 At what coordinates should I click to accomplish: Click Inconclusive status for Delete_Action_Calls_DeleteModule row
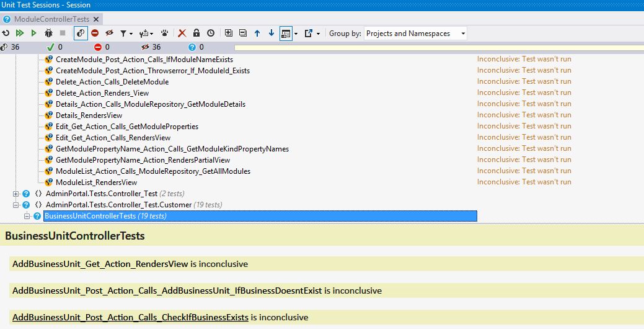[524, 81]
